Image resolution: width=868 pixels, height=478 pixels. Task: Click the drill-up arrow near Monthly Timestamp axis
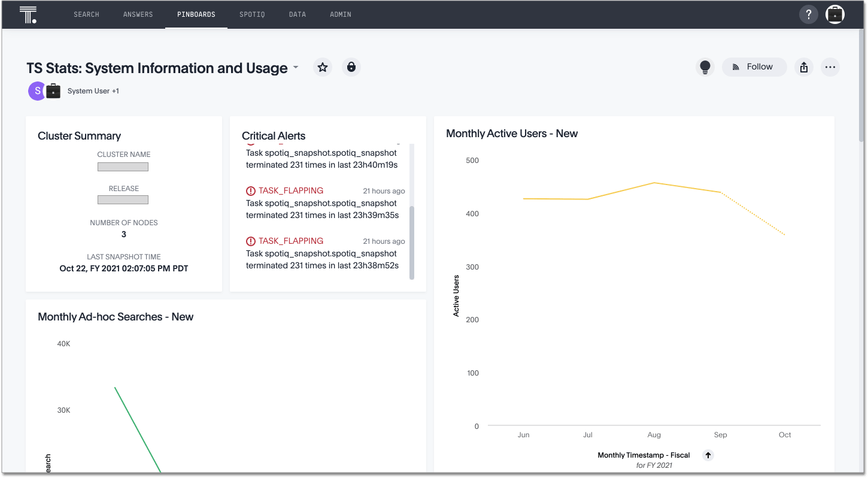point(708,455)
